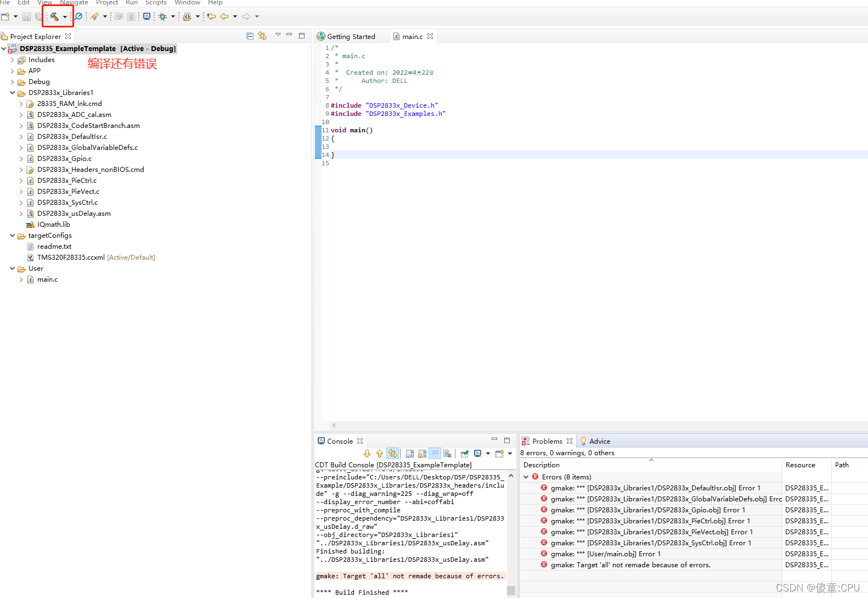Screen dimensions: 868x598
Task: Click the Forward navigation arrow
Action: (x=246, y=16)
